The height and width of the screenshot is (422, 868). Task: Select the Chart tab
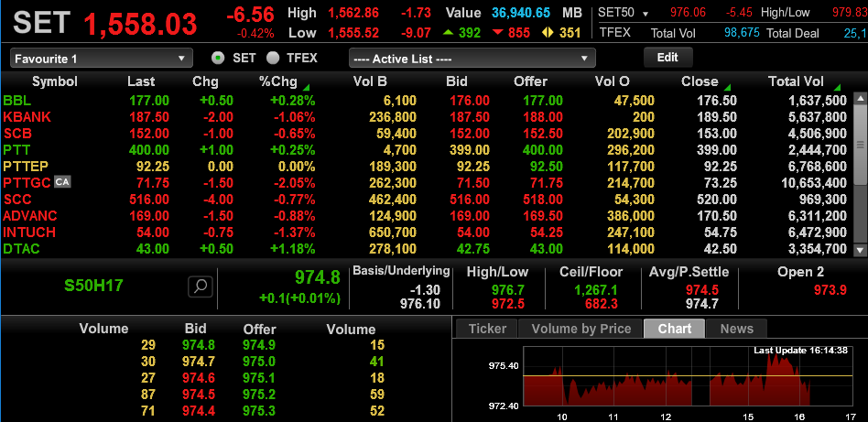674,329
